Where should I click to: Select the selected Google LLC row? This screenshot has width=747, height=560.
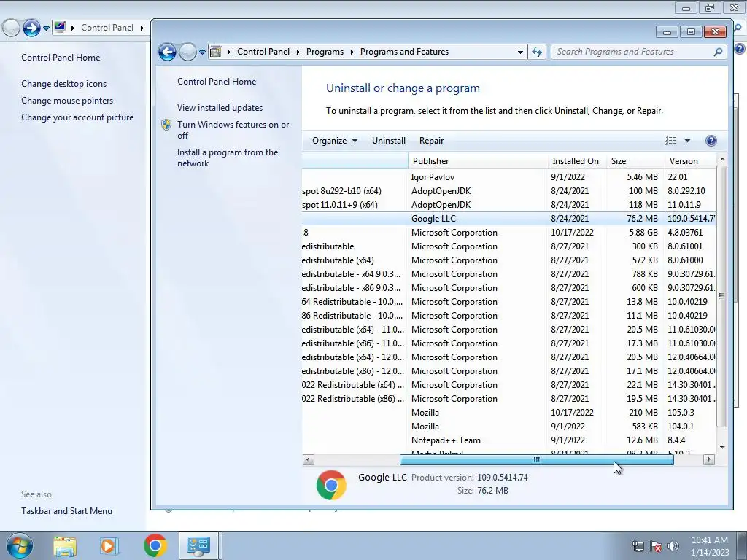tap(508, 219)
